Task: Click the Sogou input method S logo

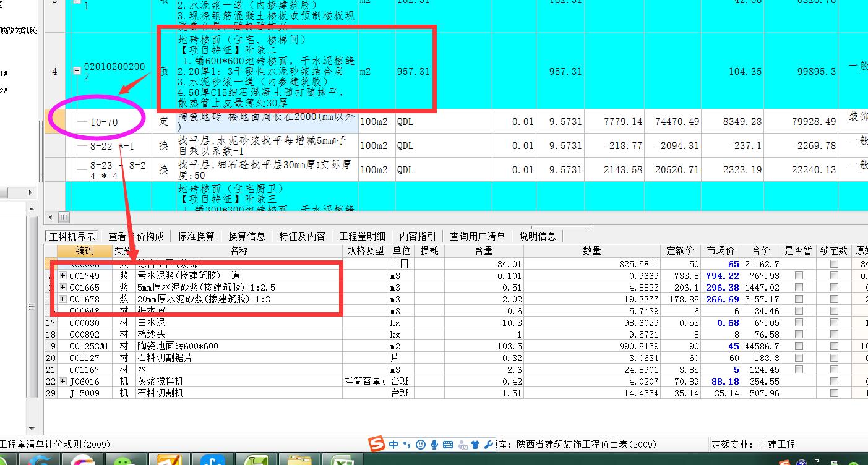Action: [376, 444]
